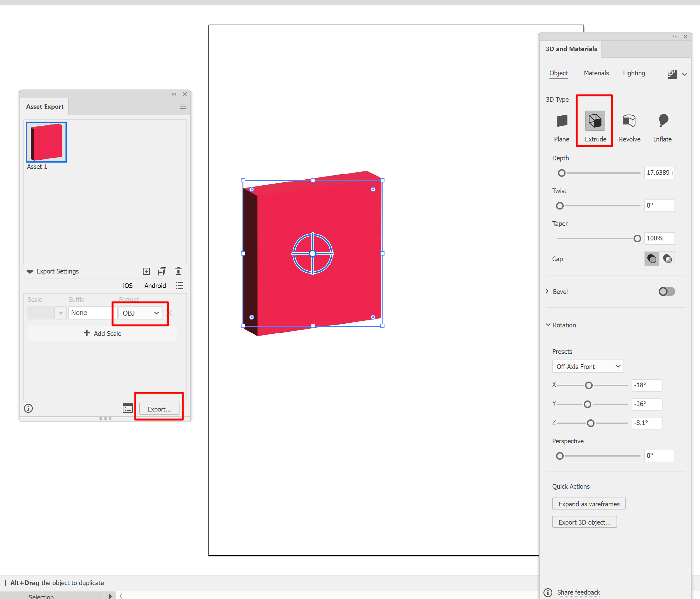Click generate multiple assets icon in Export Settings
Screen dimensions: 700x599
coord(162,271)
